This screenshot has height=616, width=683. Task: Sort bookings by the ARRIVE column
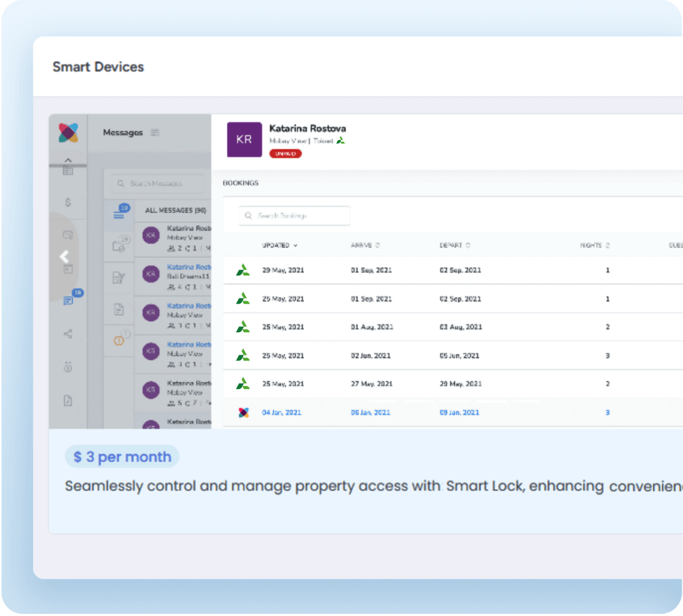click(x=365, y=245)
